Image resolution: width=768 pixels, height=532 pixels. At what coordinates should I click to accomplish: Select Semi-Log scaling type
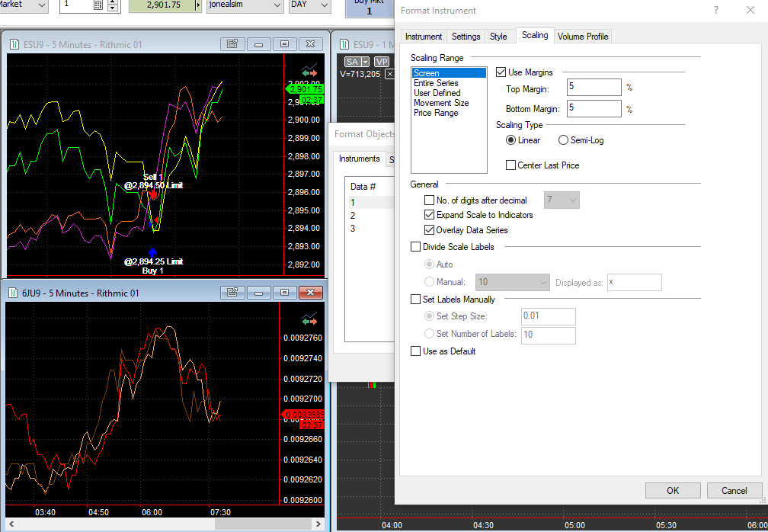point(563,140)
